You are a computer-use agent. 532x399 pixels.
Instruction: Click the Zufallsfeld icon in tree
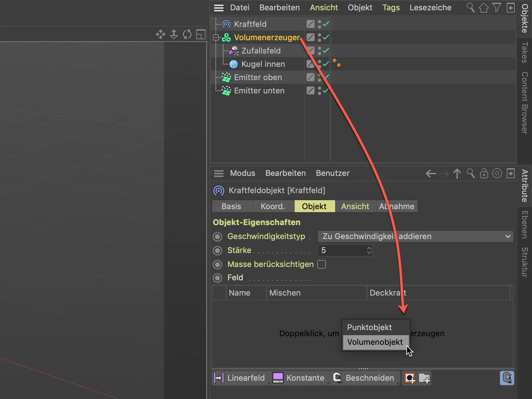[x=234, y=51]
